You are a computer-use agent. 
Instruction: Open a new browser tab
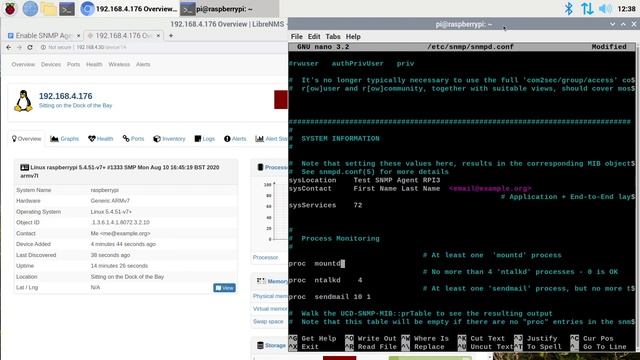point(171,36)
